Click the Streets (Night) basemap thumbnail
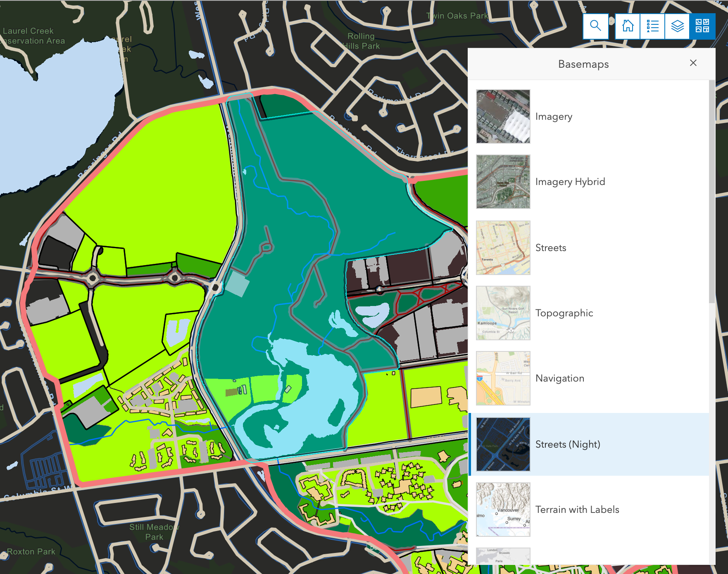Viewport: 728px width, 574px height. coord(503,444)
